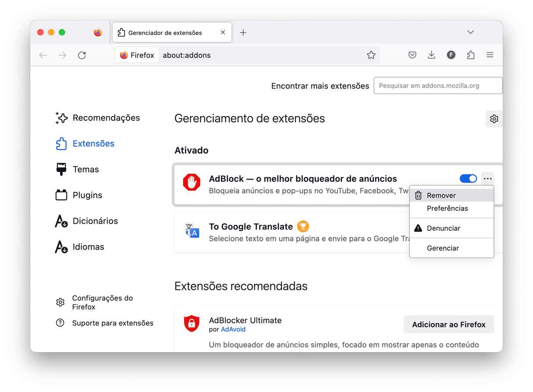The height and width of the screenshot is (392, 533).
Task: Open the Downloads arrow icon
Action: tap(431, 55)
